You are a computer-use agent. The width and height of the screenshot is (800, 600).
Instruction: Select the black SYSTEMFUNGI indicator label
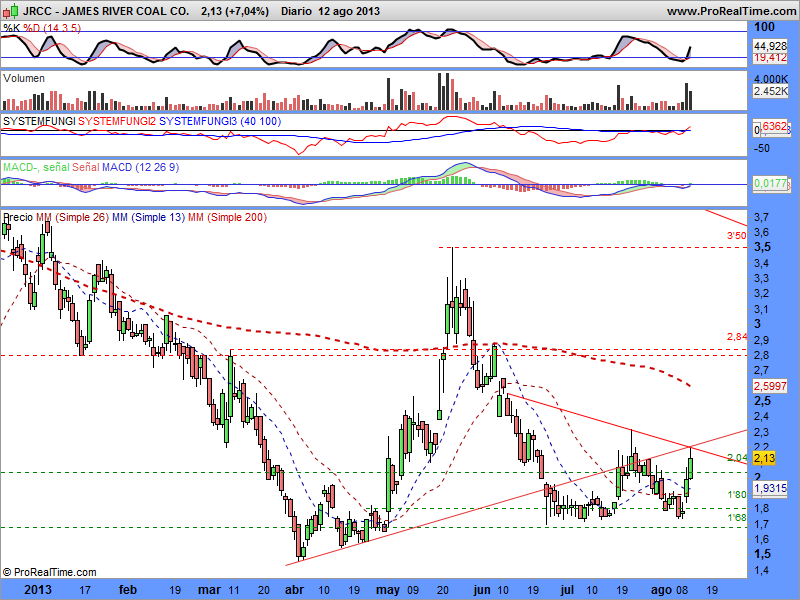[39, 121]
